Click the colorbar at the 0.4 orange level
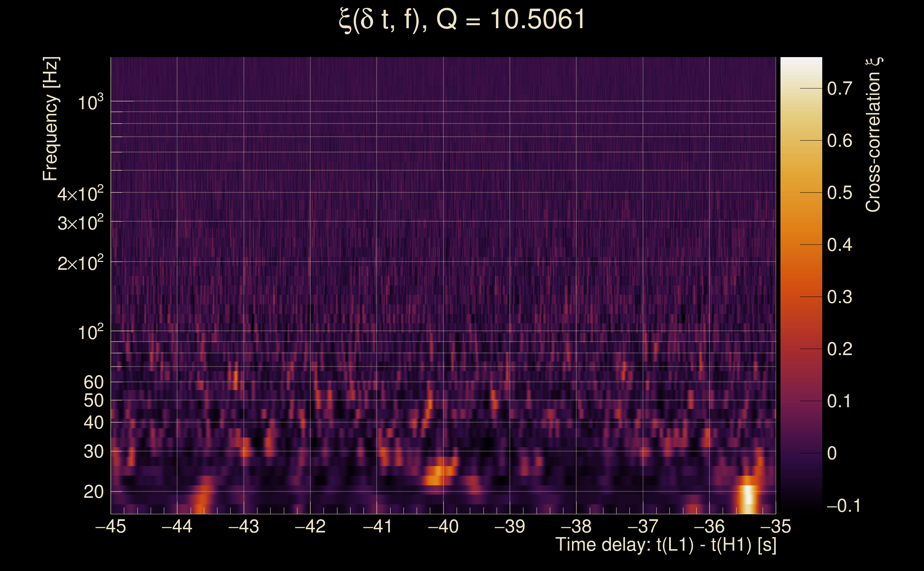The height and width of the screenshot is (571, 924). coord(801,245)
